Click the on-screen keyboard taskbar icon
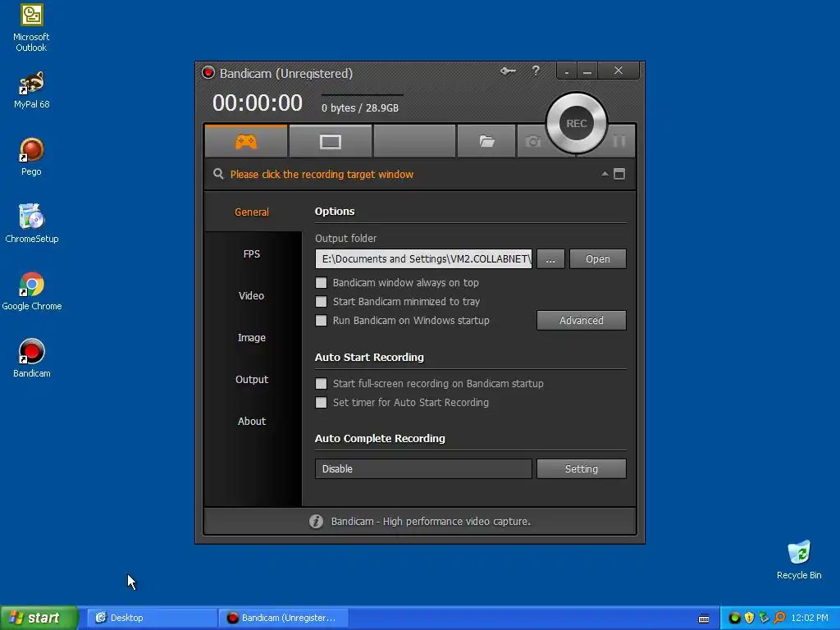 [x=704, y=619]
